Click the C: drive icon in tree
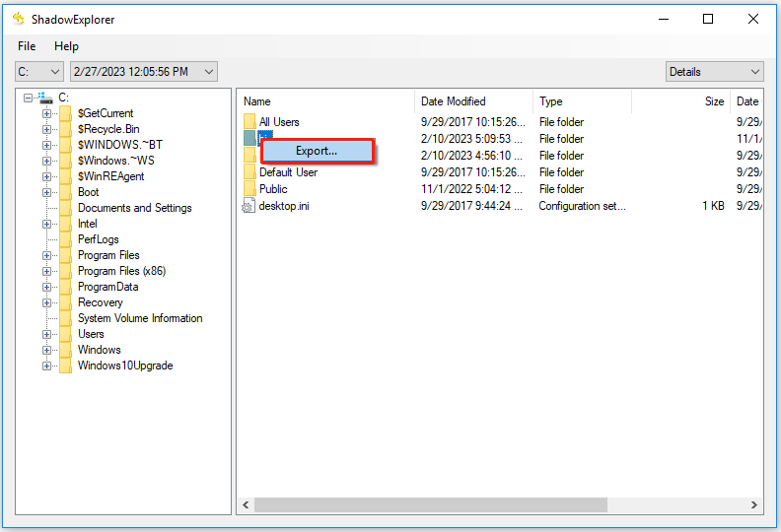This screenshot has height=532, width=781. click(x=44, y=98)
